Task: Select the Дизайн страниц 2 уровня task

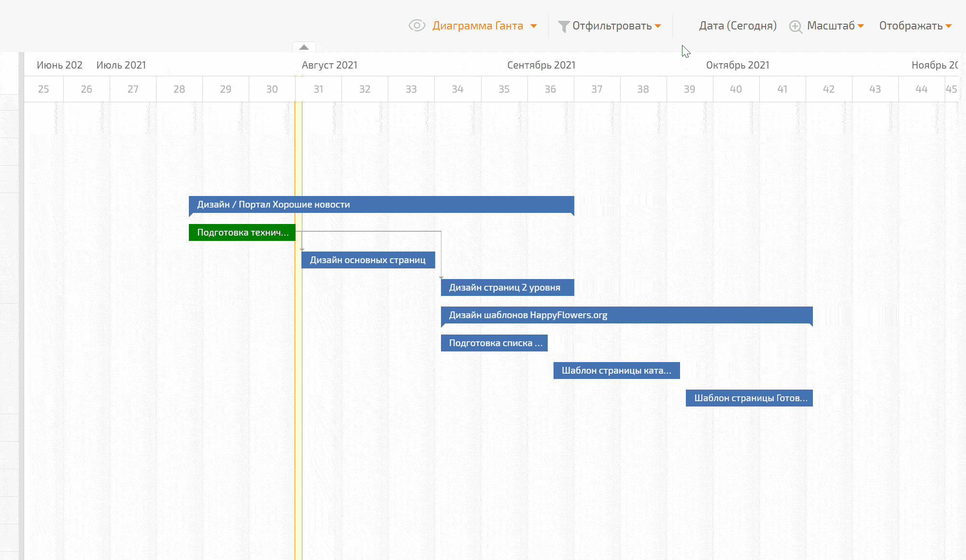Action: point(507,287)
